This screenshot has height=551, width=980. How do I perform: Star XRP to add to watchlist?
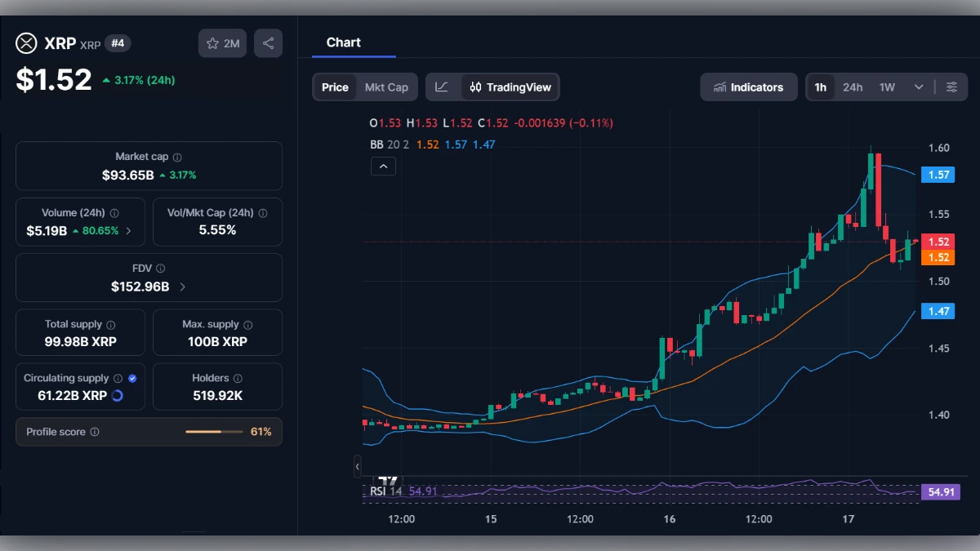(x=222, y=43)
